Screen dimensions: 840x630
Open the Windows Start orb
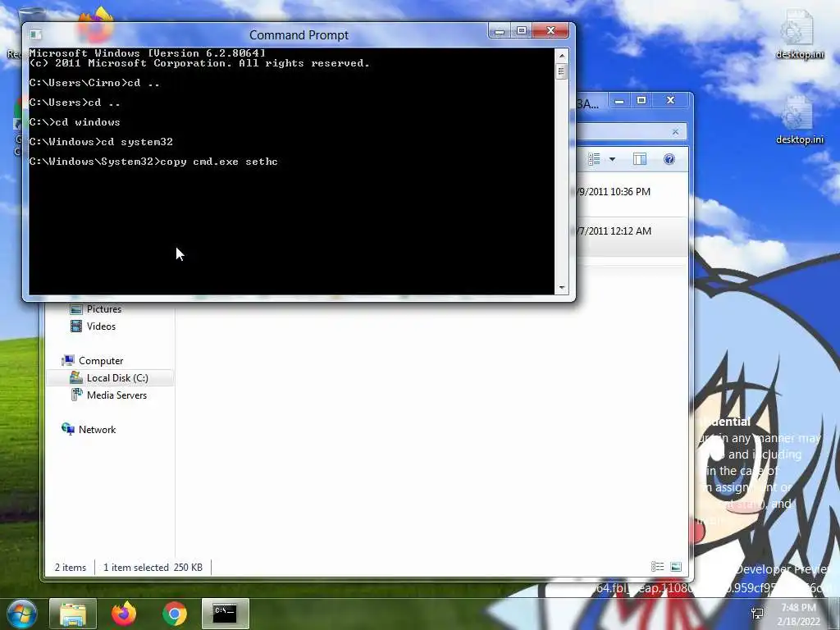21,614
